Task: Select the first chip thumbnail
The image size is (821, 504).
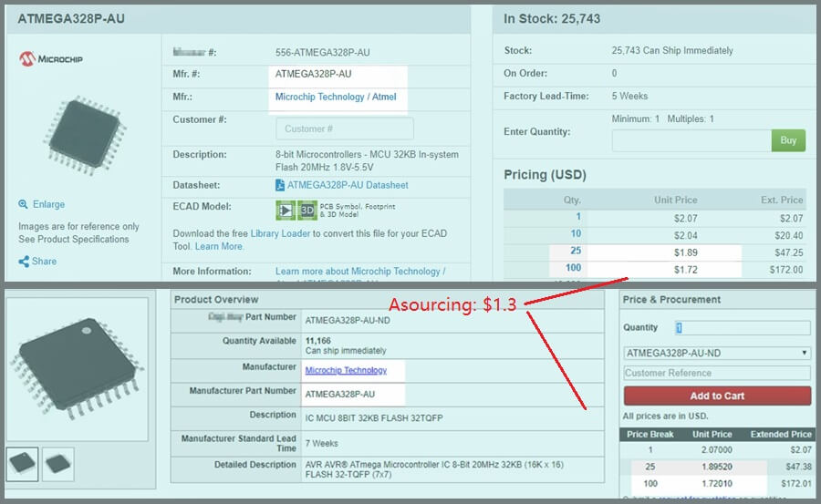Action: pos(22,464)
